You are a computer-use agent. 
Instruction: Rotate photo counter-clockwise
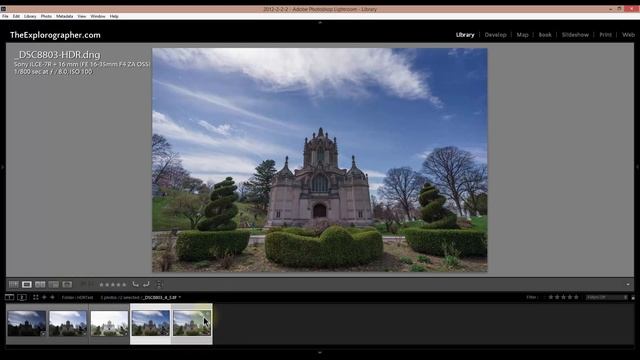[x=135, y=284]
